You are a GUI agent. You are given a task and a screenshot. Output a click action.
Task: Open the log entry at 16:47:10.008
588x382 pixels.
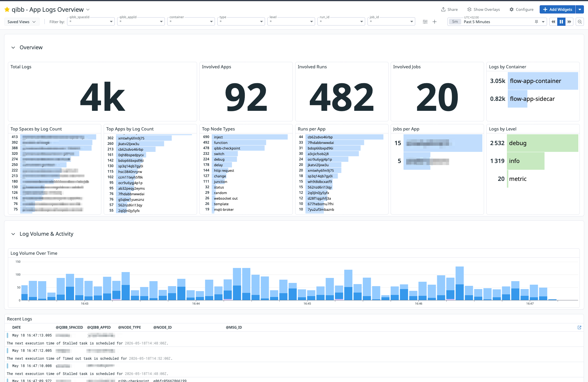click(294, 370)
